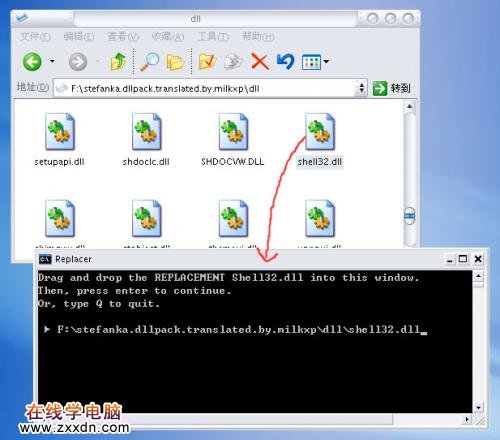This screenshot has width=500, height=440.
Task: Click the address bar path field
Action: coord(210,88)
